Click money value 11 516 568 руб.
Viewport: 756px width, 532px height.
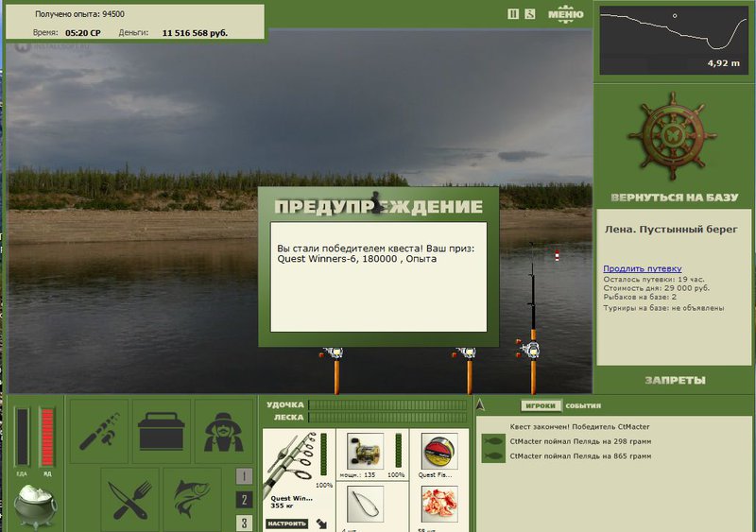tap(195, 33)
